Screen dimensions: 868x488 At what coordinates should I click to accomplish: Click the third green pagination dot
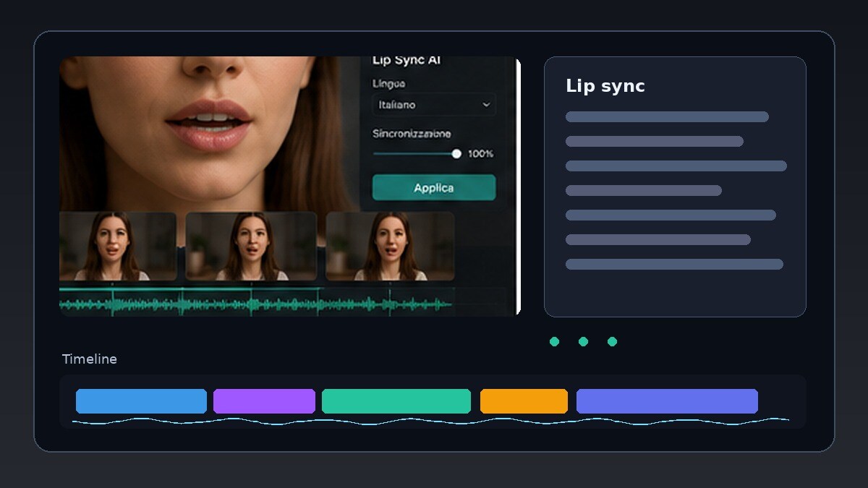point(612,341)
